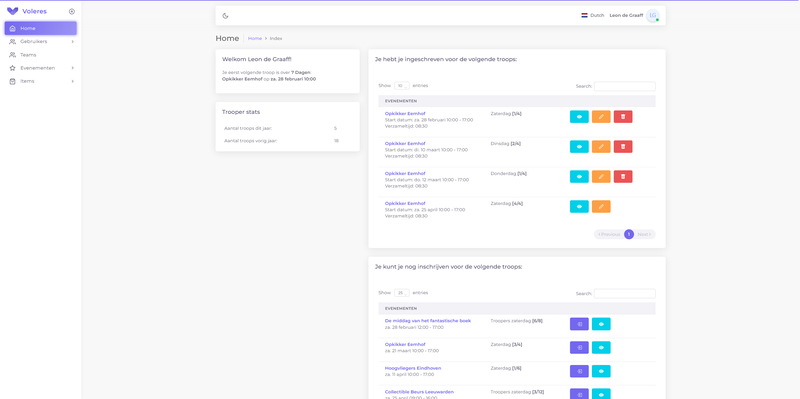Open the Gebruikers sidebar menu
800x399 pixels.
tap(41, 41)
